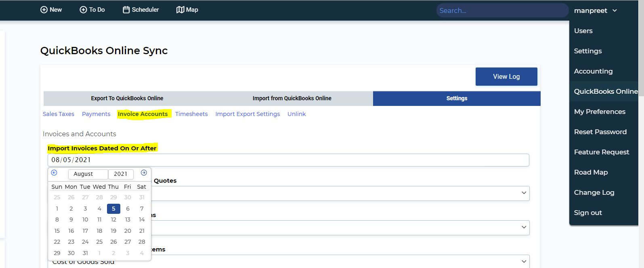
Task: Open Import Export Settings link
Action: tap(248, 114)
